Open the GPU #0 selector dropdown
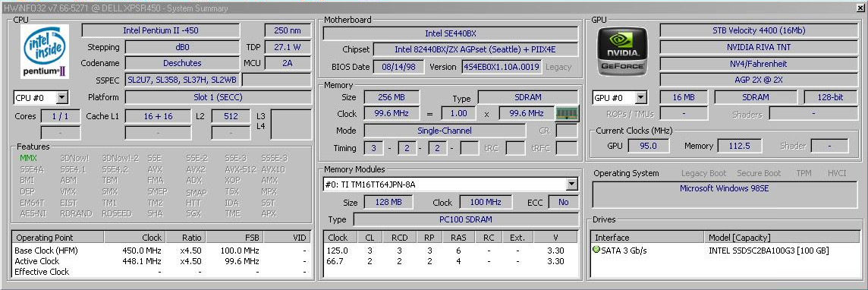This screenshot has width=868, height=290. (619, 98)
